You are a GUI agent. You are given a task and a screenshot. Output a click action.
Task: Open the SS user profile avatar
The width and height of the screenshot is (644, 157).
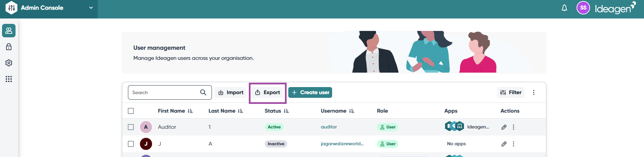click(583, 8)
